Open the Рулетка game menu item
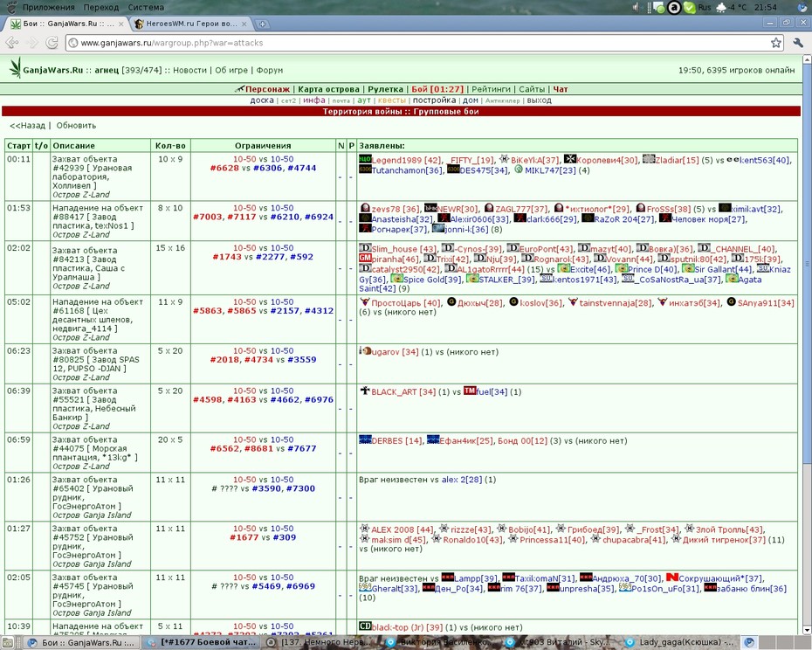Screen dimensions: 812x650 coord(385,89)
